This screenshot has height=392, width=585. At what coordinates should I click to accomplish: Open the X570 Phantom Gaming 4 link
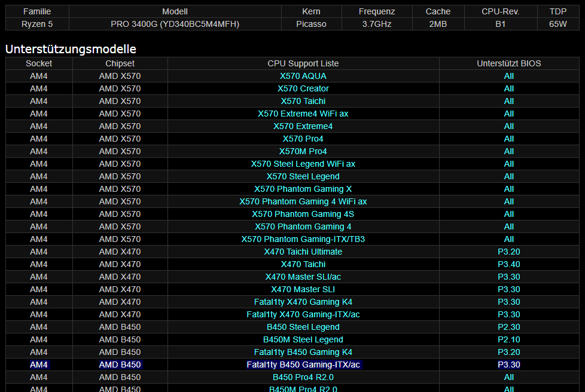point(303,226)
